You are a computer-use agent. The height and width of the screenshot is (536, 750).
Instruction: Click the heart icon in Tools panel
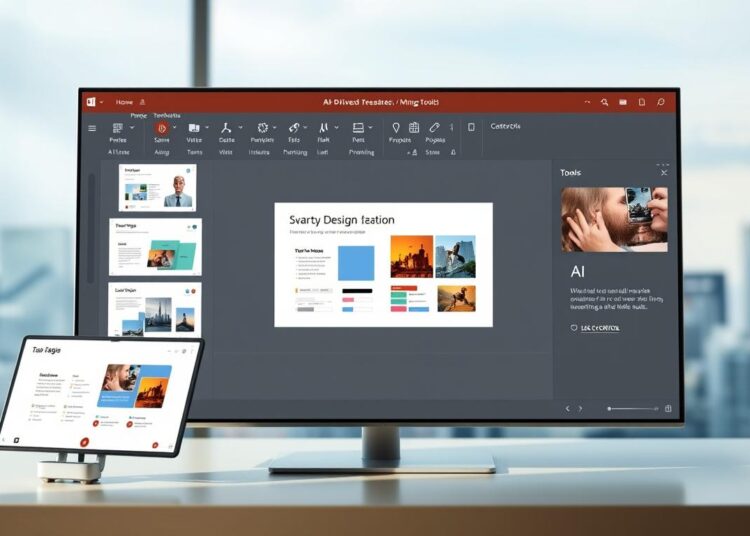pyautogui.click(x=574, y=328)
